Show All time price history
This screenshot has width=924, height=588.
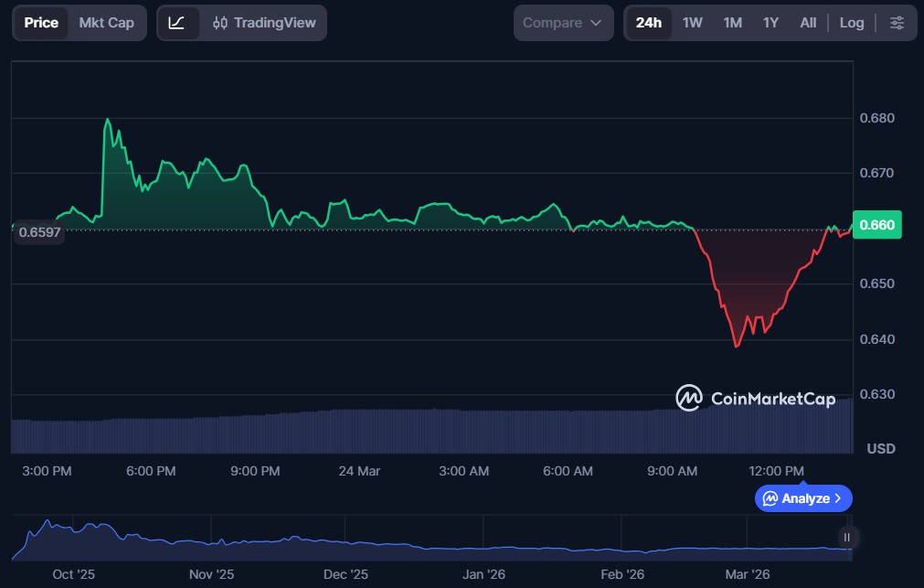808,23
